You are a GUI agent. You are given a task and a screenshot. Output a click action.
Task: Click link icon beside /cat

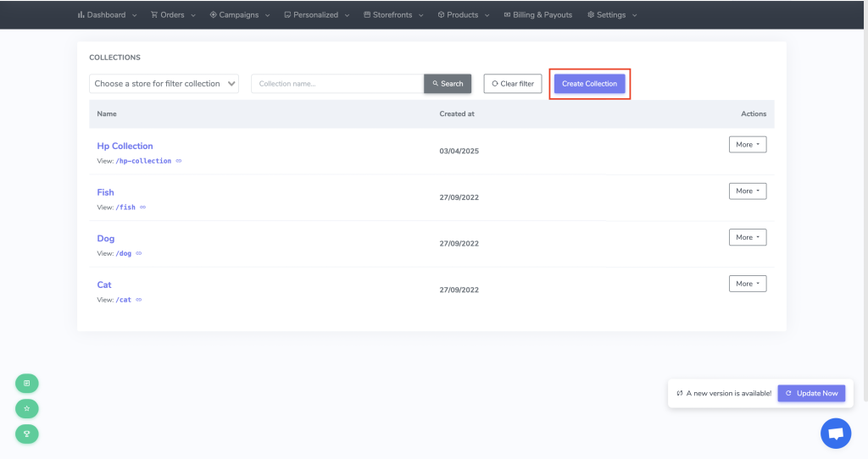[x=138, y=300]
